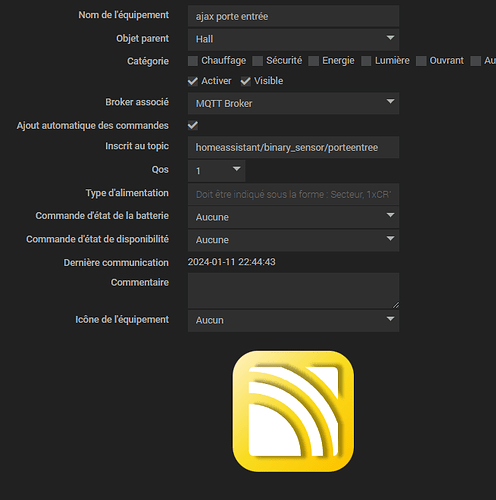Click the Qos dropdown arrow
Viewport: 496px width, 500px height.
click(237, 169)
